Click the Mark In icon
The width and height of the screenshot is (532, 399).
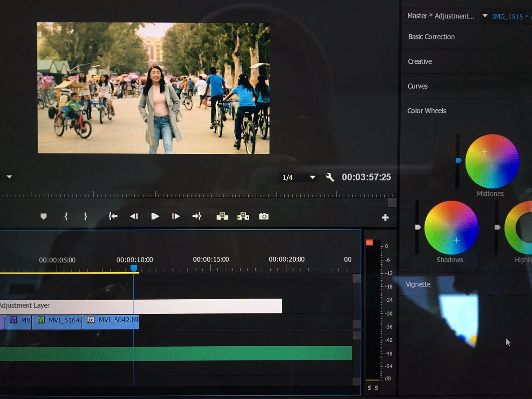66,216
